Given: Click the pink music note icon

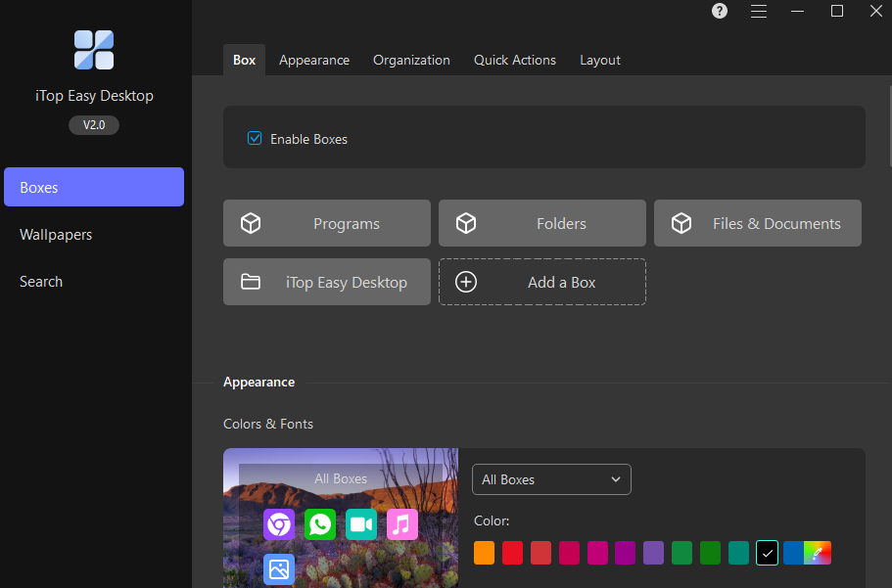Looking at the screenshot, I should (402, 524).
